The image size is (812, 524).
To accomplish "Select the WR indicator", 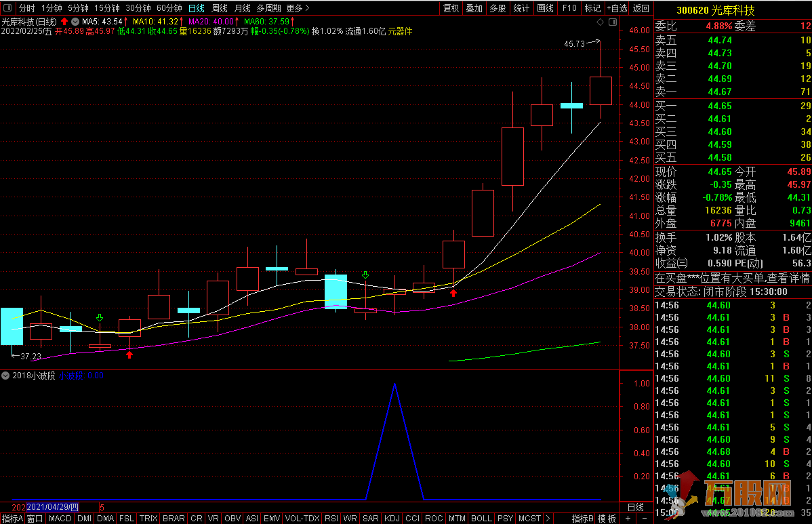I will (x=350, y=519).
